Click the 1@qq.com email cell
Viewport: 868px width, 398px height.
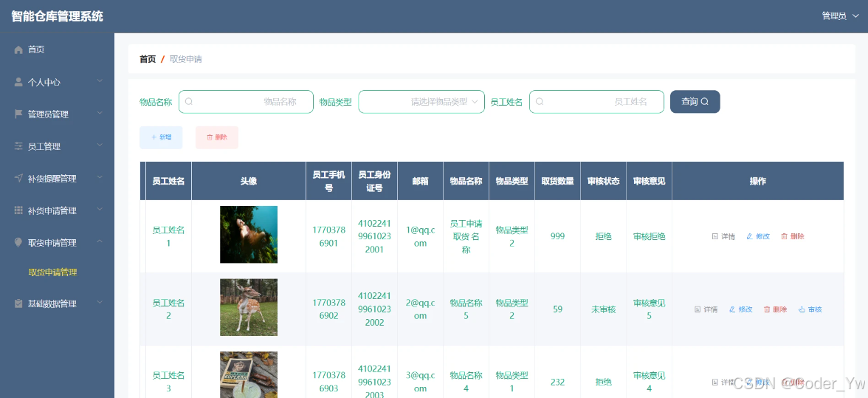click(x=420, y=236)
